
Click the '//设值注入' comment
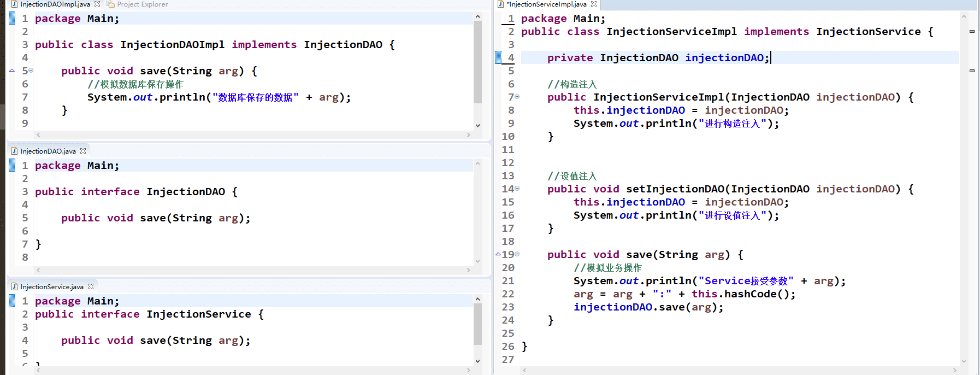coord(572,175)
